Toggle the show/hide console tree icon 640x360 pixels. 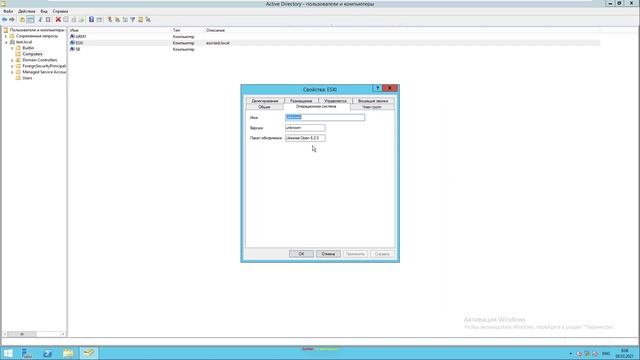tap(30, 20)
